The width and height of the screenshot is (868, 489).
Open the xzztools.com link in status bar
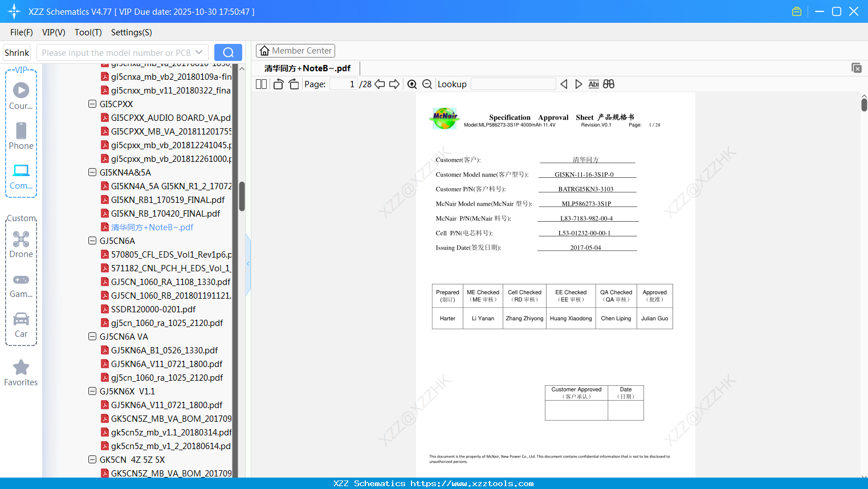coord(472,483)
